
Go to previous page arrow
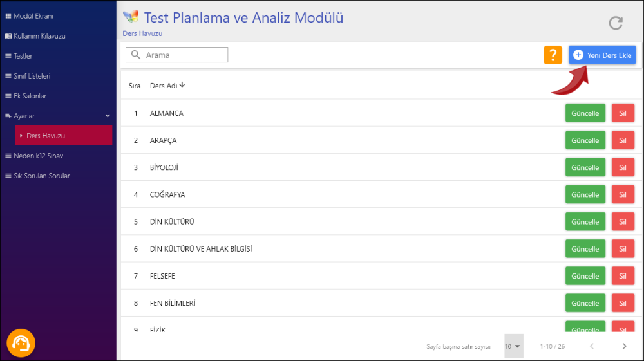pyautogui.click(x=592, y=346)
